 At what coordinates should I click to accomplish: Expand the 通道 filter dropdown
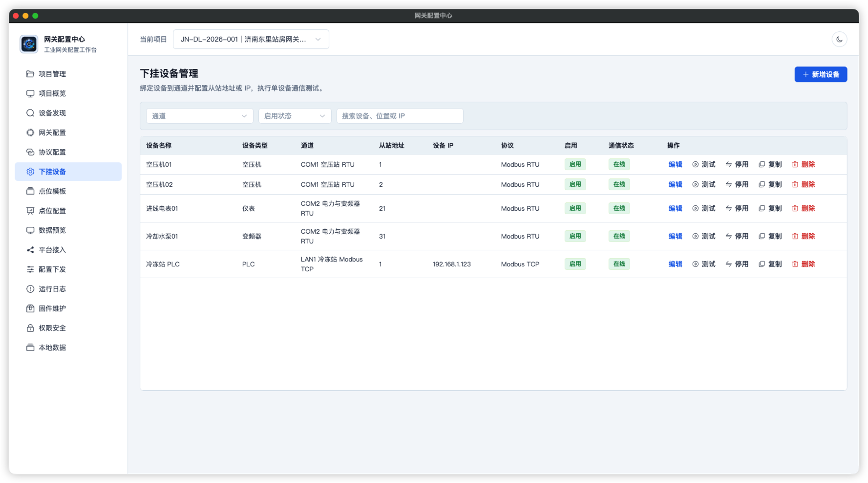pos(199,116)
